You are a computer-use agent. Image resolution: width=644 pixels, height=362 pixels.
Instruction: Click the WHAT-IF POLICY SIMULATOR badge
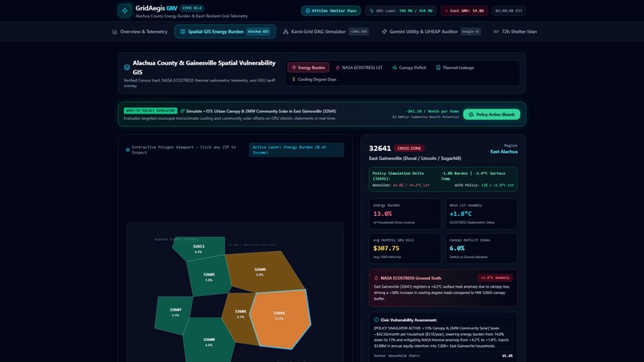pyautogui.click(x=150, y=111)
